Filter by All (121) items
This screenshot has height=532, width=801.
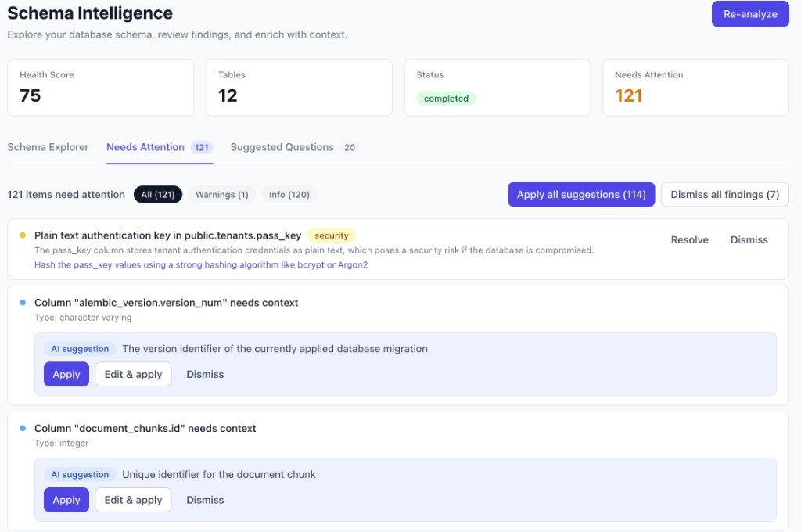point(158,195)
